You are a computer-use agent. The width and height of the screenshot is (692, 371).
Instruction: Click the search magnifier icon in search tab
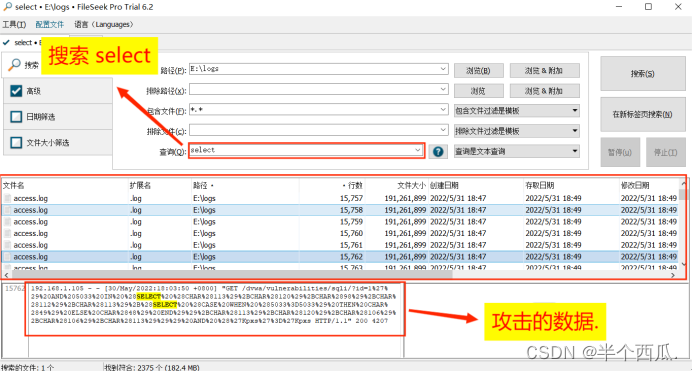[15, 64]
